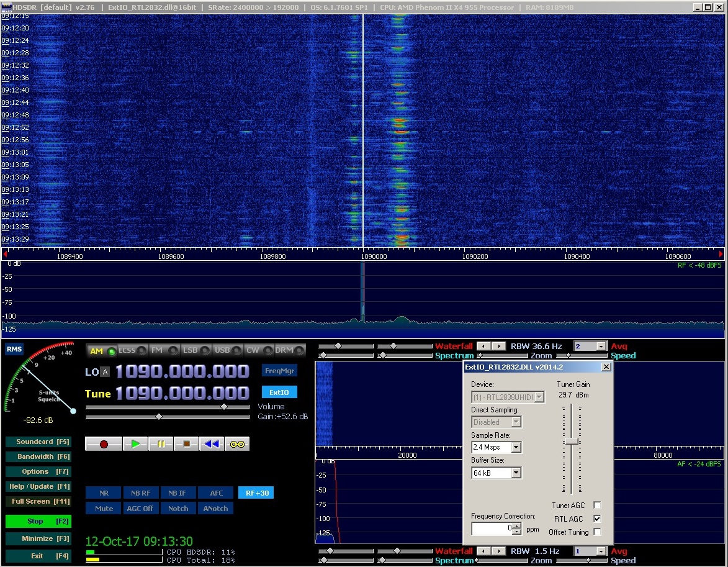Open the Buffer Size 64 kB dropdown
728x567 pixels.
(x=516, y=473)
